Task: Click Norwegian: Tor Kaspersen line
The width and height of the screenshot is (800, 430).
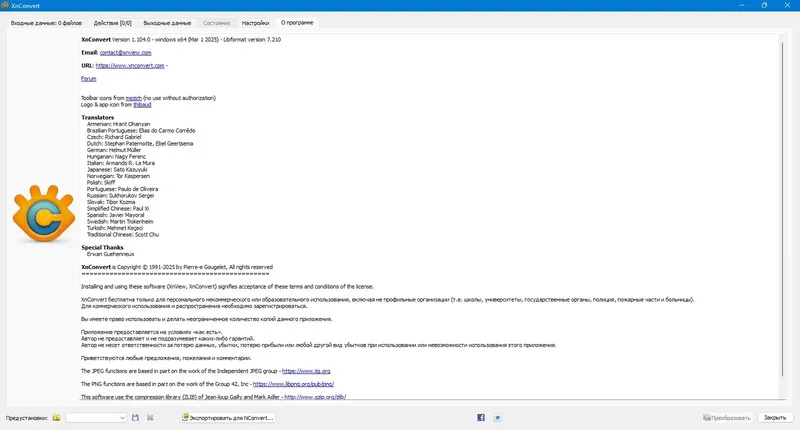Action: (118, 176)
